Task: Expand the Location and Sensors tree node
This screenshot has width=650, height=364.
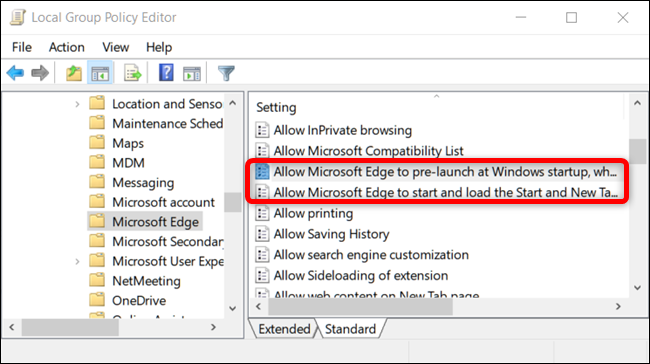Action: (x=77, y=104)
